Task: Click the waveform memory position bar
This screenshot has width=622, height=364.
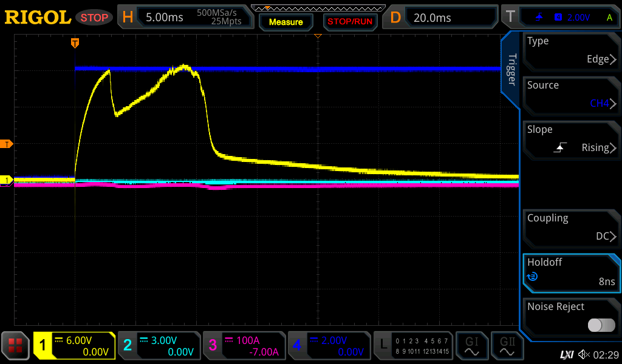Action: pyautogui.click(x=318, y=8)
